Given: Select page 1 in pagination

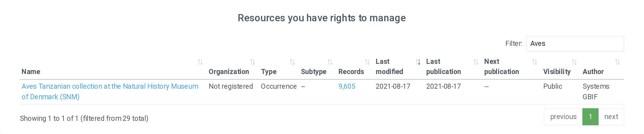Looking at the screenshot, I should [x=590, y=117].
